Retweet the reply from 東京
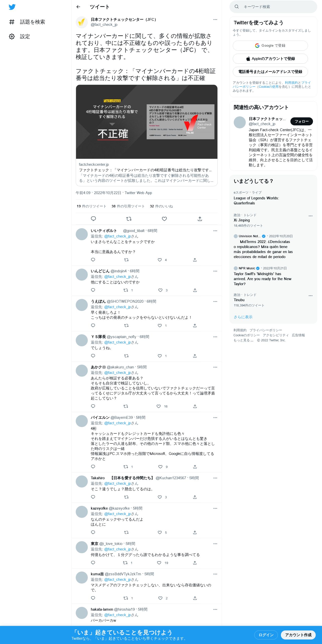322x644 pixels. click(x=125, y=563)
